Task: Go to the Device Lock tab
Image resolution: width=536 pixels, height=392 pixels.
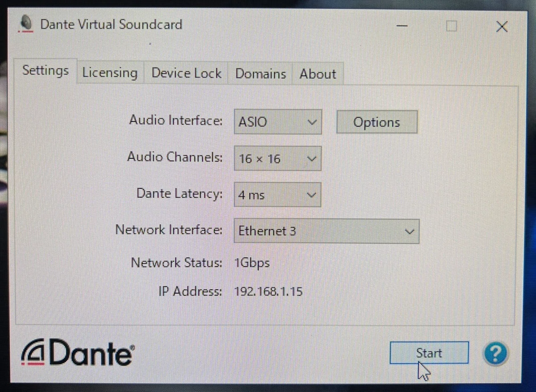Action: (186, 73)
